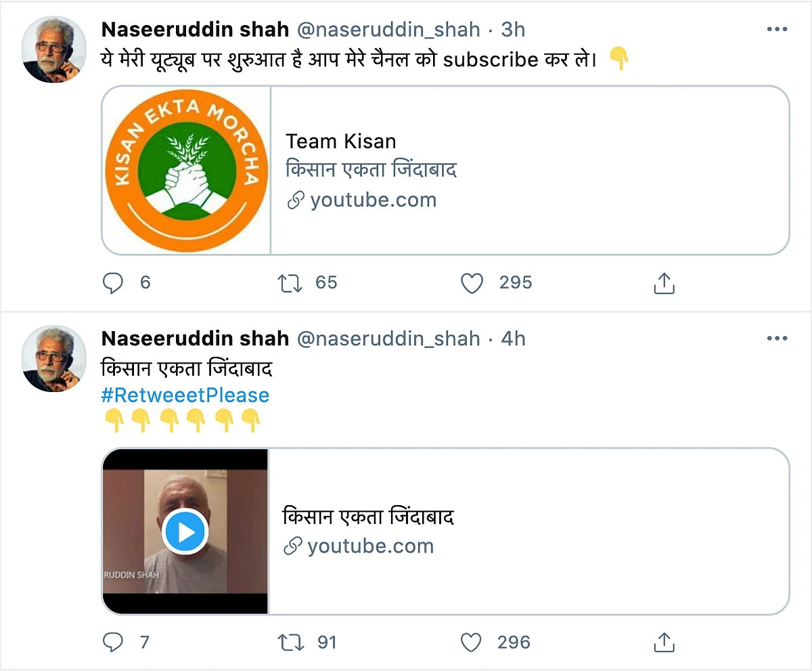Play the embedded YouTube video
The image size is (812, 671).
coord(185,532)
